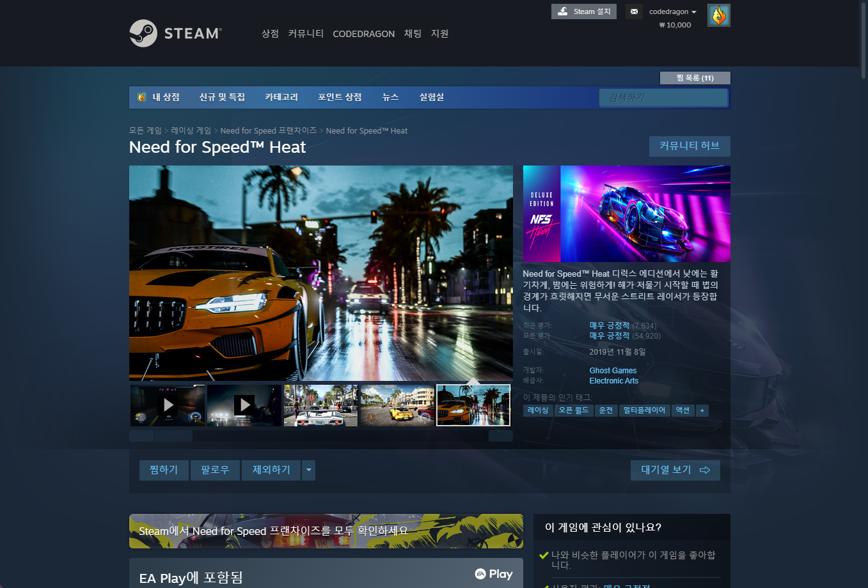Click the thumbnail strip left scroll arrow
This screenshot has width=868, height=588.
click(141, 436)
